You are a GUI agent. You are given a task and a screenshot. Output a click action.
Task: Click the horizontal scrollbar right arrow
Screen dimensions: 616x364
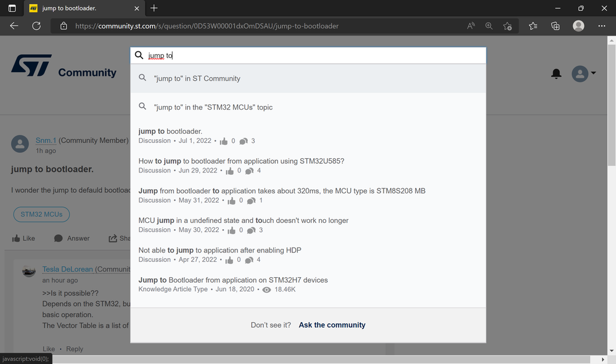pos(602,360)
